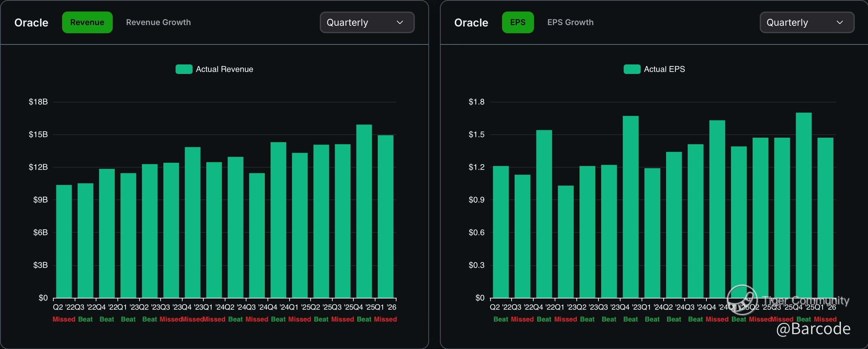The width and height of the screenshot is (868, 349).
Task: Click the Oracle title in the Revenue panel
Action: (31, 22)
